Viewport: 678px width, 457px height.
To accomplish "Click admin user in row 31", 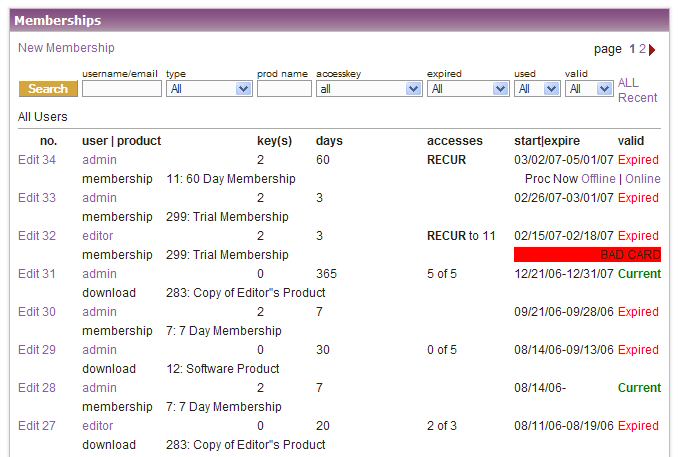I will point(99,274).
